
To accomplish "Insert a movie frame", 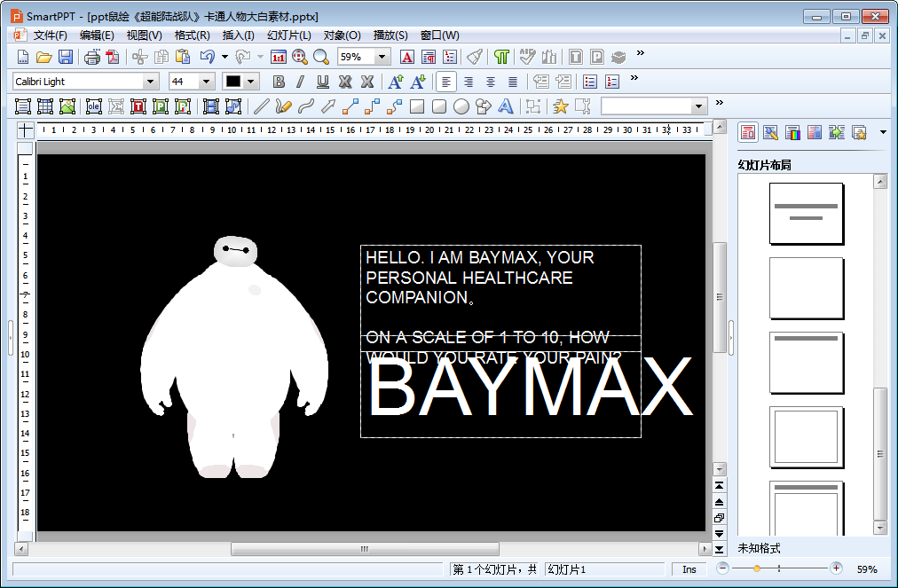I will [211, 106].
